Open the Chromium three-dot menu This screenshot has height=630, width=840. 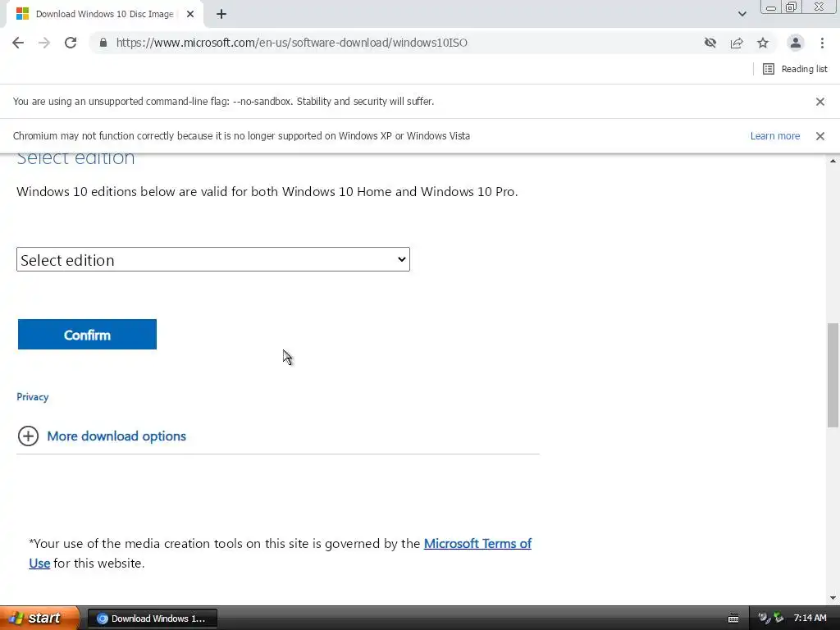coord(822,43)
